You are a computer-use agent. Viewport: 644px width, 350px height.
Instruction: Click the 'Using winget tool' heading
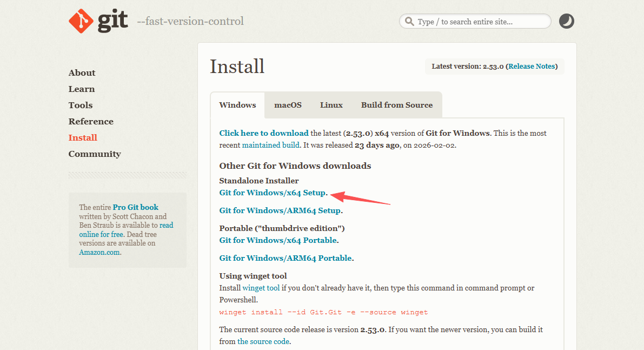point(253,276)
